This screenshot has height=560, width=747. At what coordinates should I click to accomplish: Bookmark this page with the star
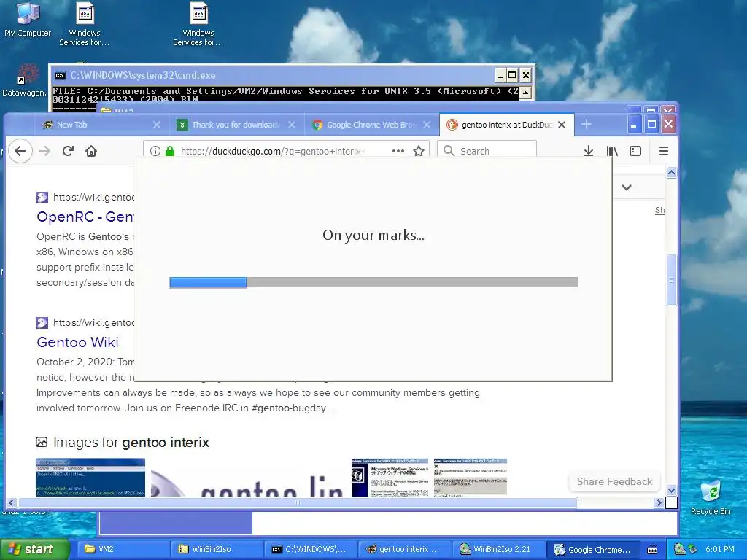tap(419, 151)
